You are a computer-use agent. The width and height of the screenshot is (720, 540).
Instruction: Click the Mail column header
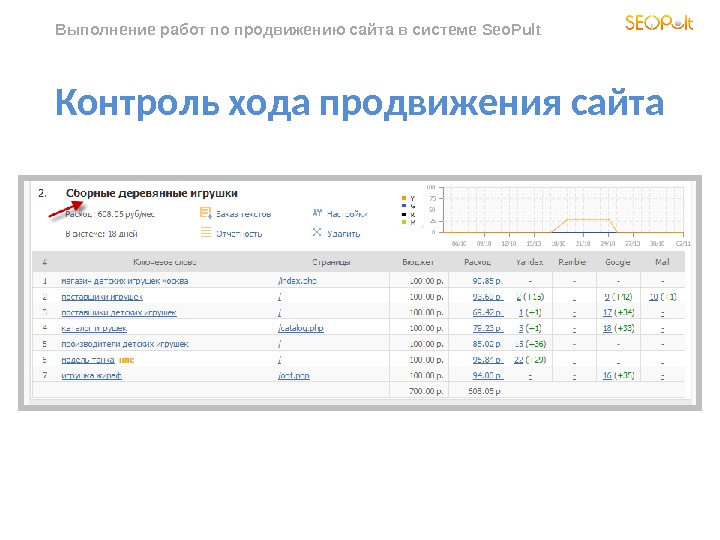[662, 262]
